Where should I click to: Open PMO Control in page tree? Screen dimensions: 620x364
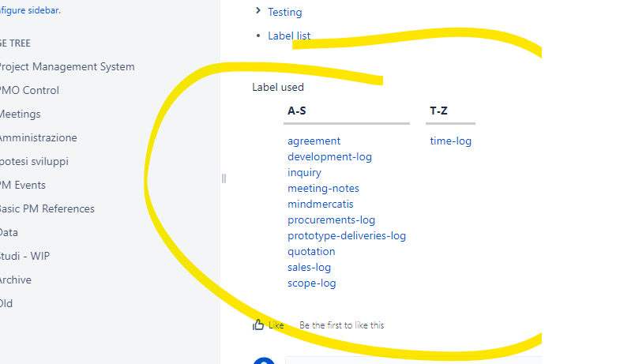coord(29,91)
